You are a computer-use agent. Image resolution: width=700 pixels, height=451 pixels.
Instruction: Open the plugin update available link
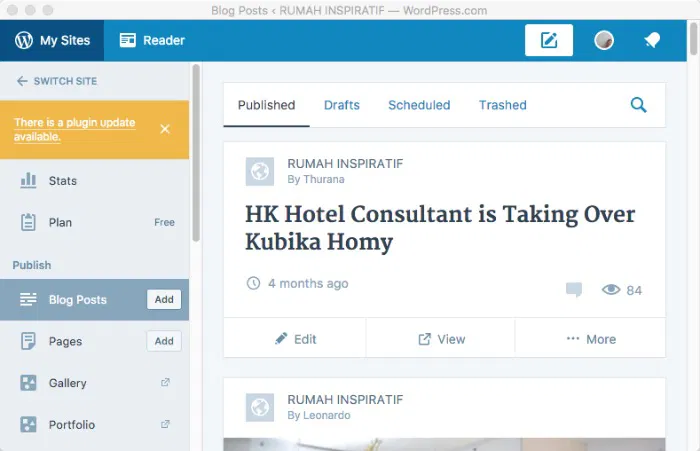point(75,129)
